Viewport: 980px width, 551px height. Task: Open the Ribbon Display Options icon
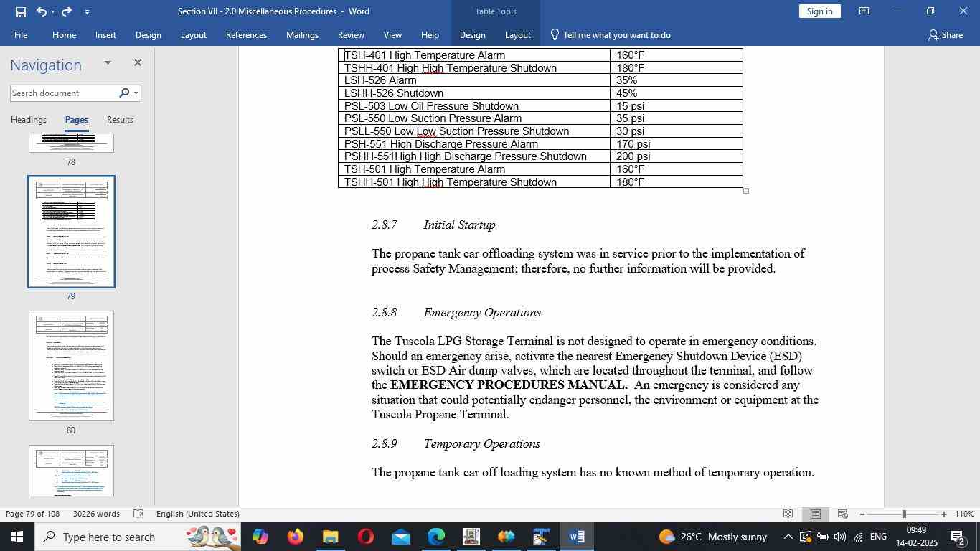[x=864, y=11]
